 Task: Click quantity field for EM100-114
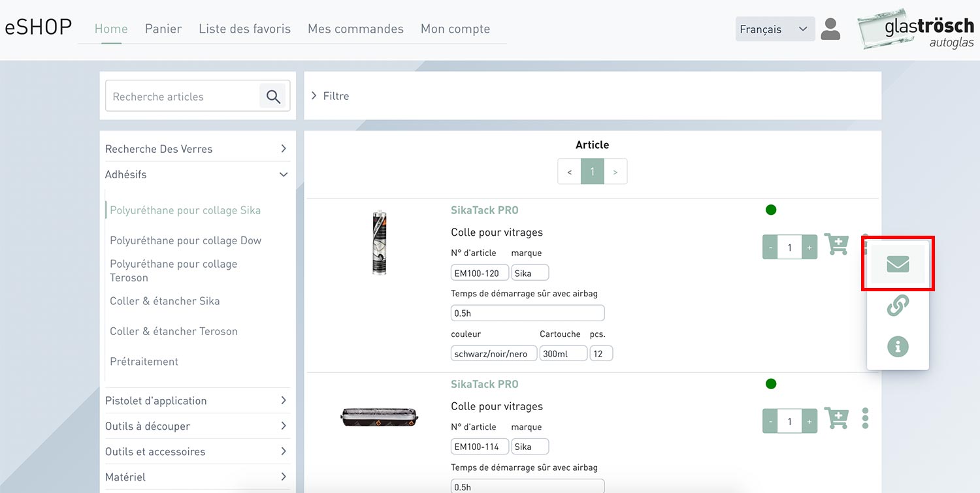pyautogui.click(x=790, y=421)
